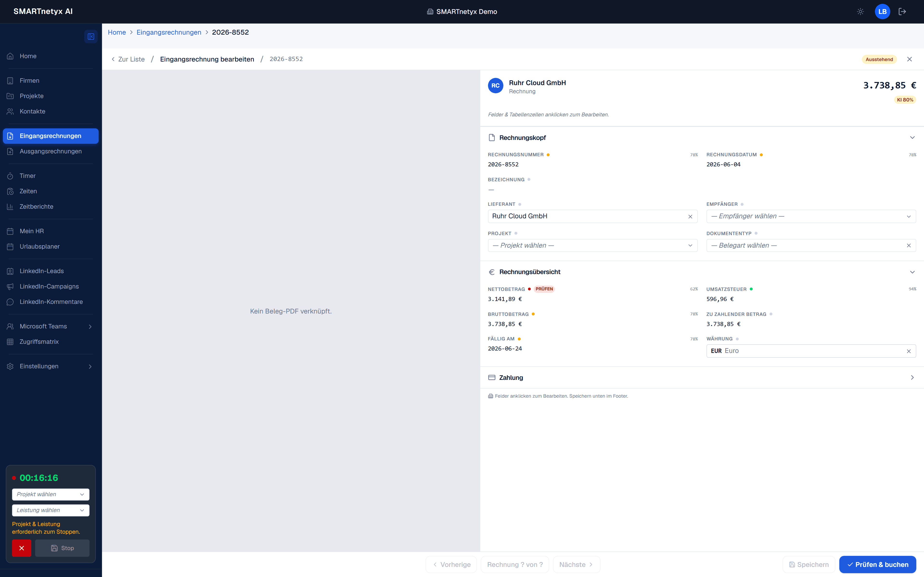
Task: Collapse the sidebar with the panel icon
Action: point(91,37)
